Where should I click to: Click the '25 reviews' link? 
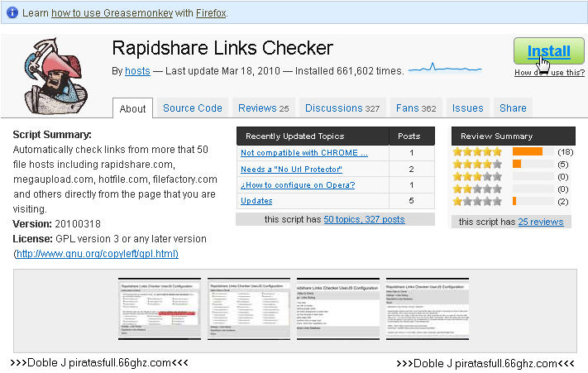pyautogui.click(x=541, y=222)
